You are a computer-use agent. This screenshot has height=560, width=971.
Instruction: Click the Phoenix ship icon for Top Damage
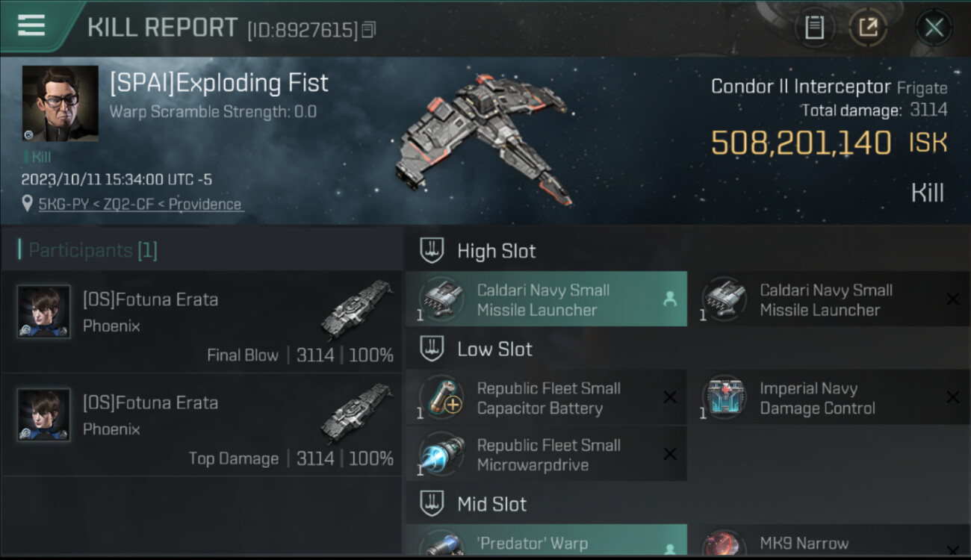point(358,413)
